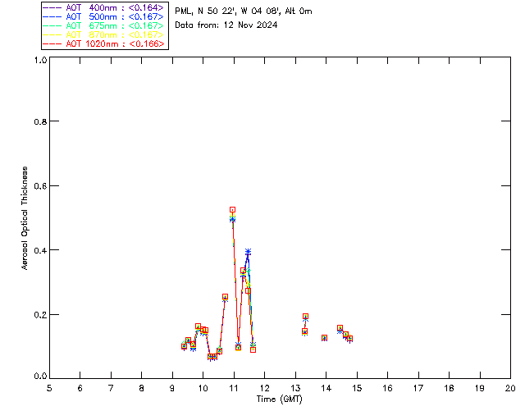Click the AOT 870nm legend entry
This screenshot has height=420, width=525.
(104, 34)
